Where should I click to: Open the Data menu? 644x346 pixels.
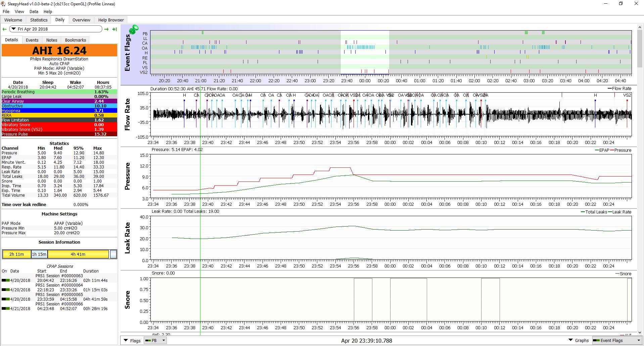pyautogui.click(x=34, y=11)
